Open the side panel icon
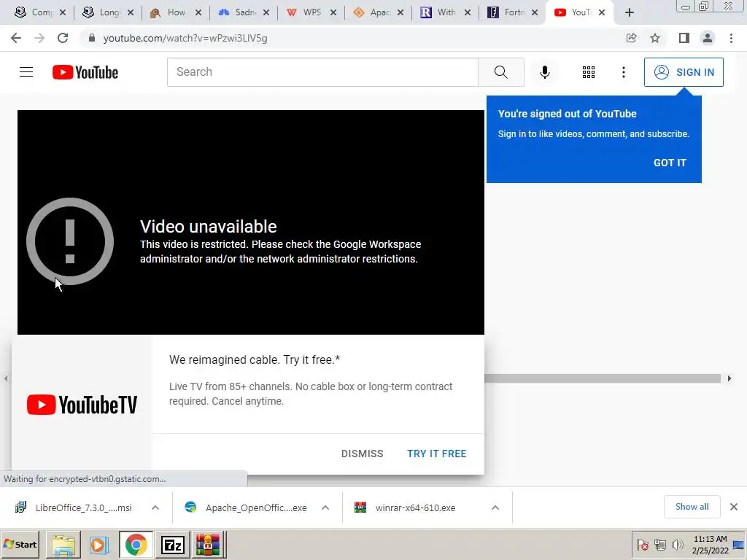 pos(684,38)
